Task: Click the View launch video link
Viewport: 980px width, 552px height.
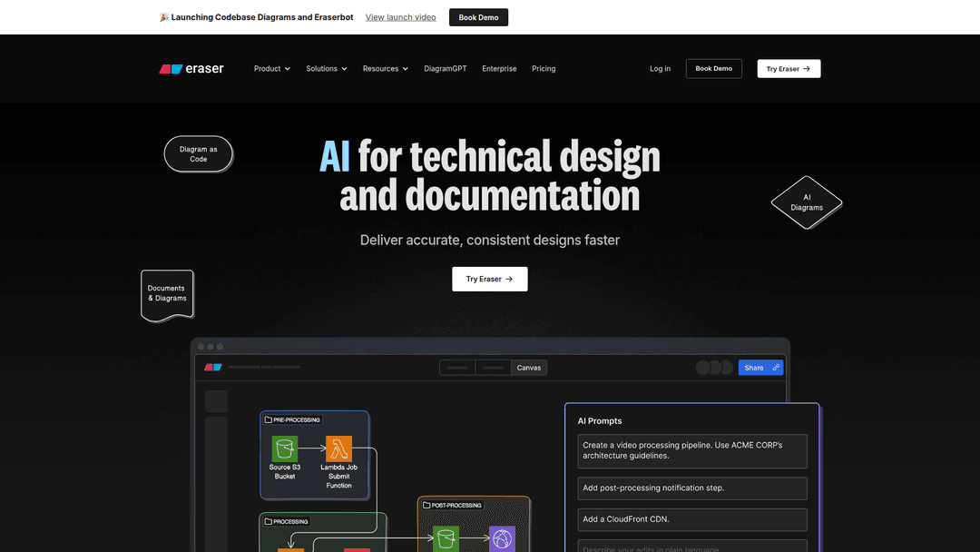Action: (x=400, y=17)
